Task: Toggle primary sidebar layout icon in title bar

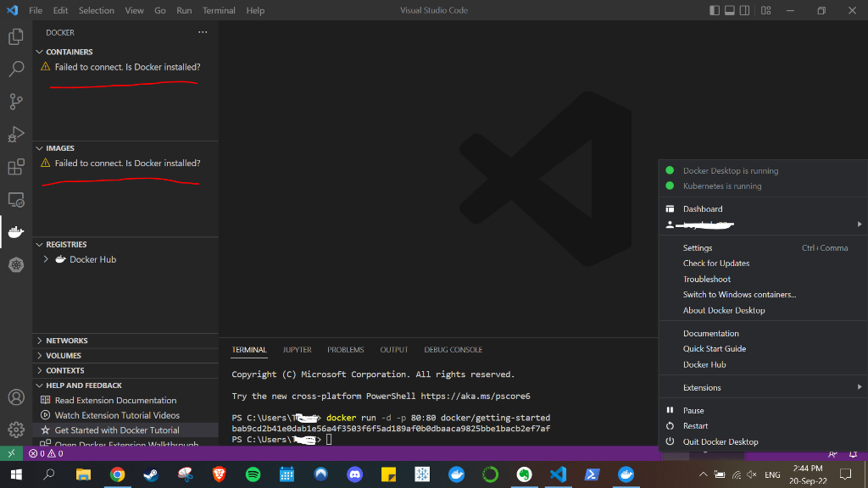Action: tap(715, 10)
